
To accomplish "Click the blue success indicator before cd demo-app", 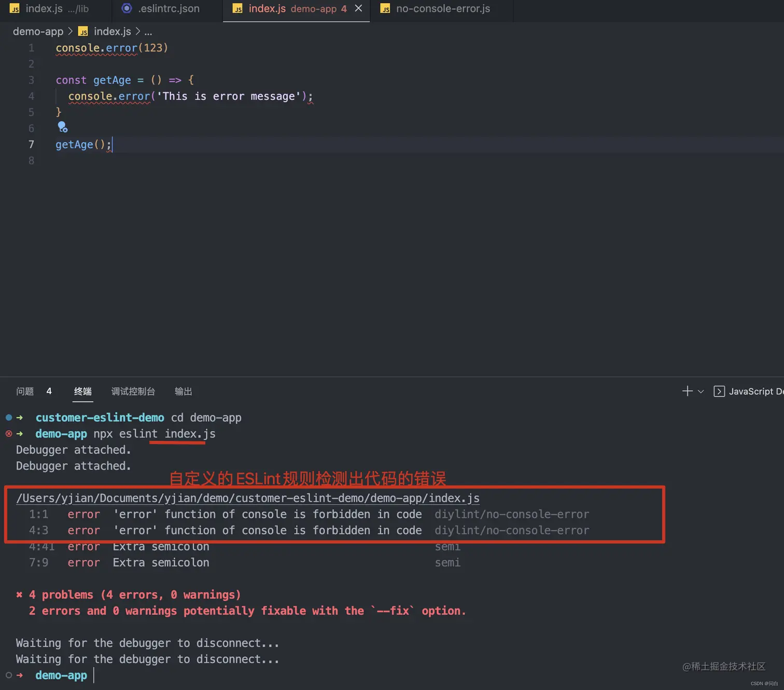I will tap(9, 418).
